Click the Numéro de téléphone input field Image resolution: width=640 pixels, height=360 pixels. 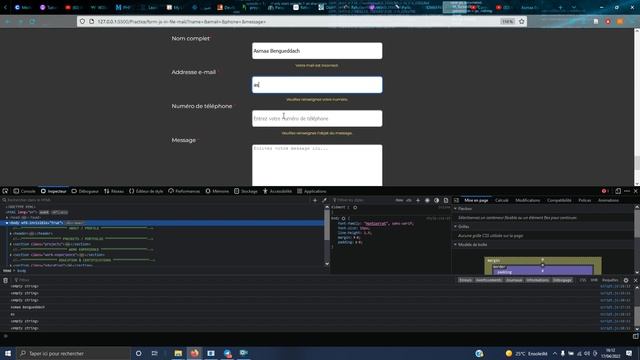[317, 118]
